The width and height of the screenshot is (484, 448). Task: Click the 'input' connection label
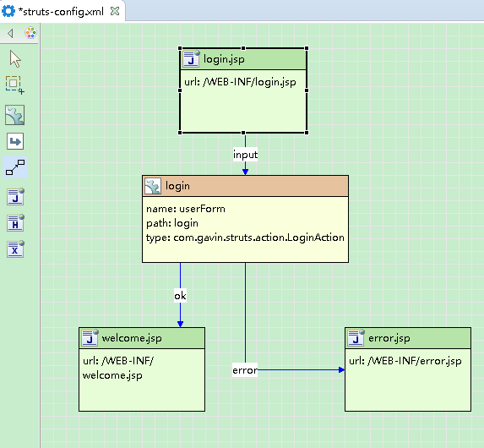coord(245,155)
